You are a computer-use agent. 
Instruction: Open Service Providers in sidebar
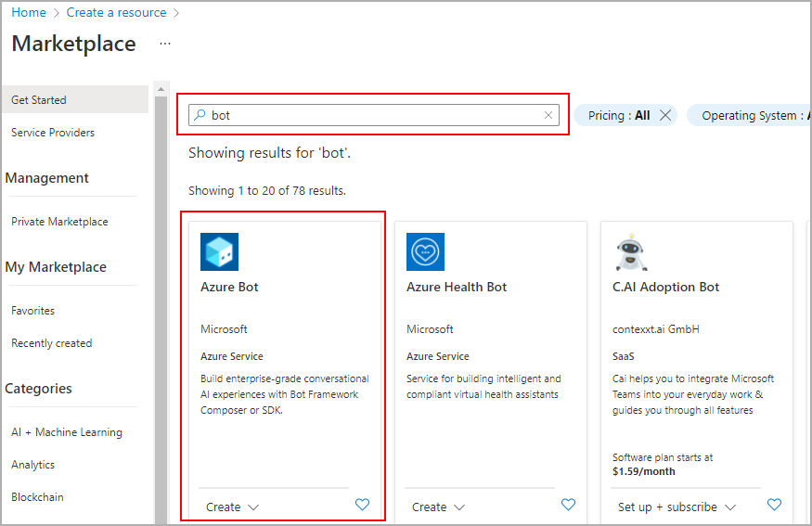pyautogui.click(x=53, y=133)
